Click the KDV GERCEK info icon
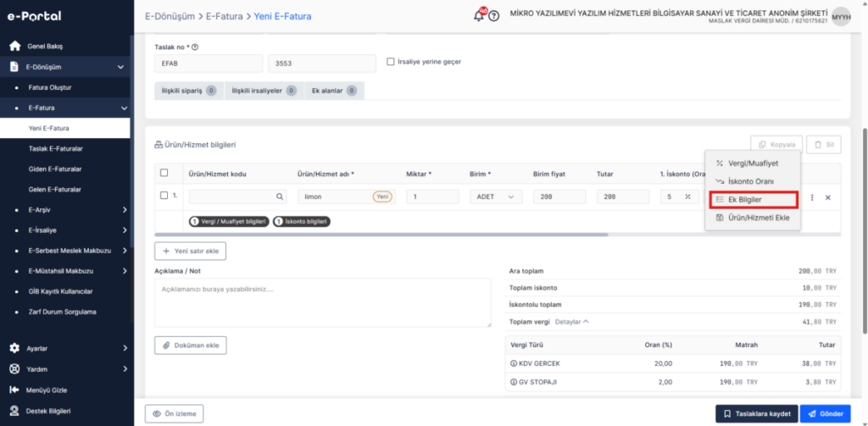Image resolution: width=868 pixels, height=426 pixels. click(514, 364)
